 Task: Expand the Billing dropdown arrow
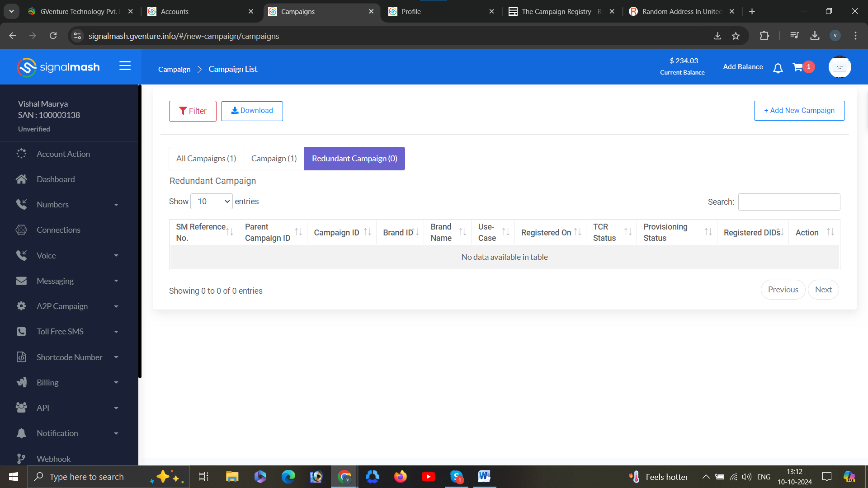tap(116, 383)
